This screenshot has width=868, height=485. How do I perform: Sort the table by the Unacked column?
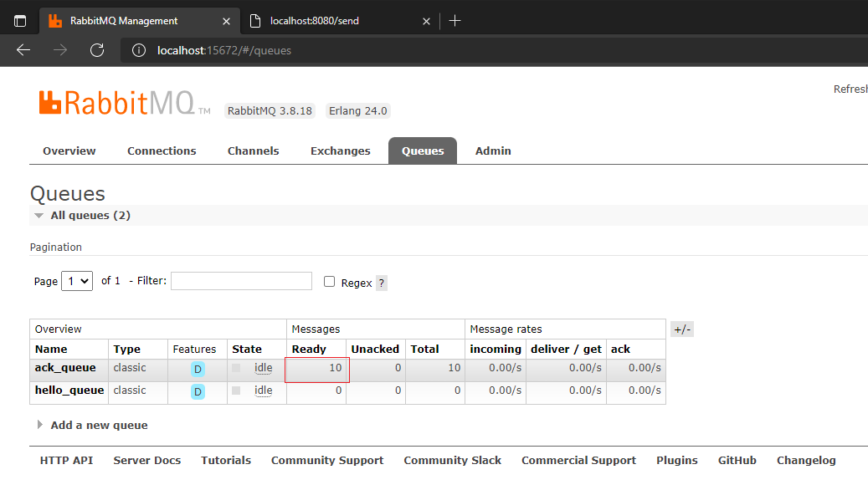pos(375,350)
